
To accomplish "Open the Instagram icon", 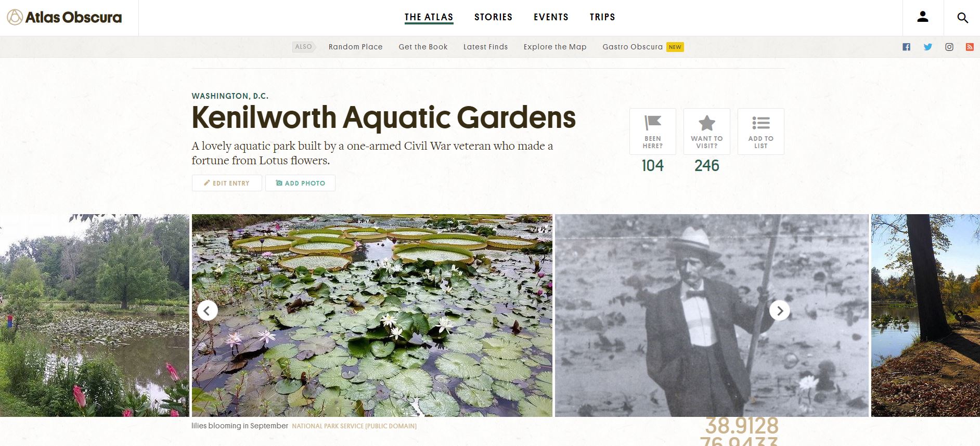I will point(949,47).
